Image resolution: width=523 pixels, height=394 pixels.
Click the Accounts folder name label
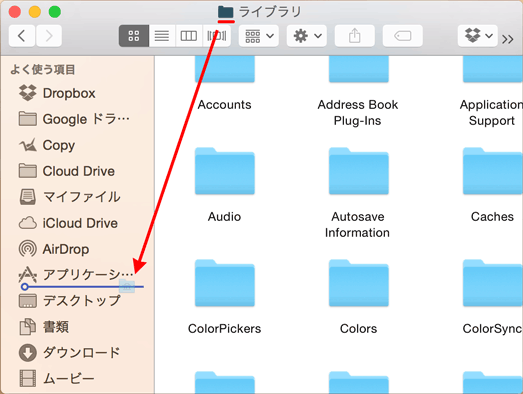point(224,105)
